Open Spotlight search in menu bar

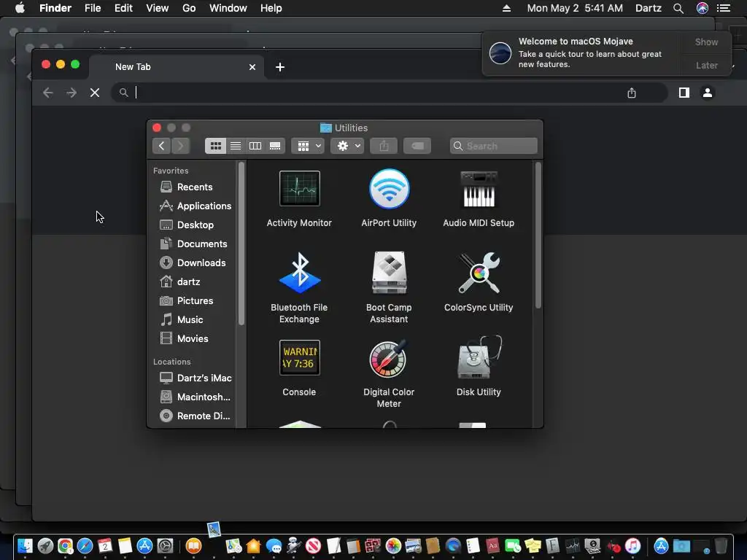click(x=678, y=8)
